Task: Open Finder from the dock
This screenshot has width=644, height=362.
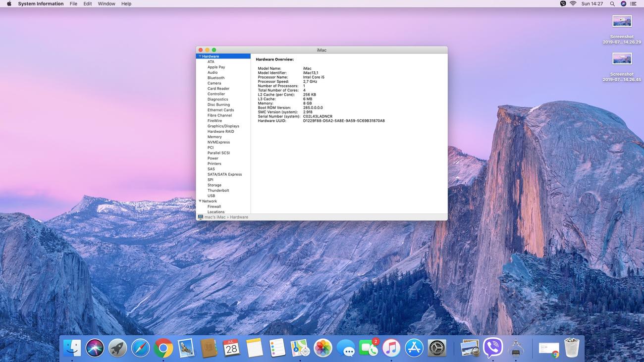Action: [x=72, y=348]
